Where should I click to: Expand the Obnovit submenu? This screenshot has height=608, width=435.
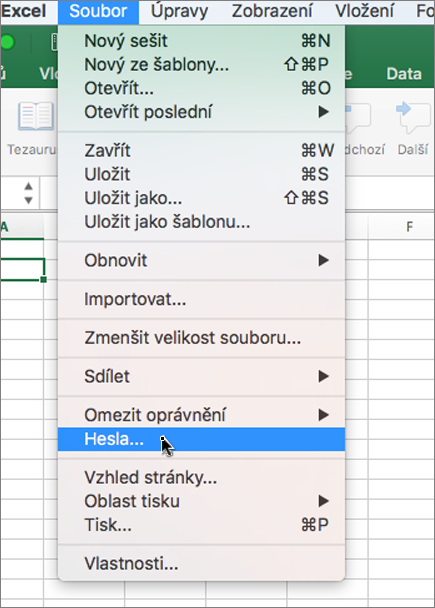click(201, 260)
